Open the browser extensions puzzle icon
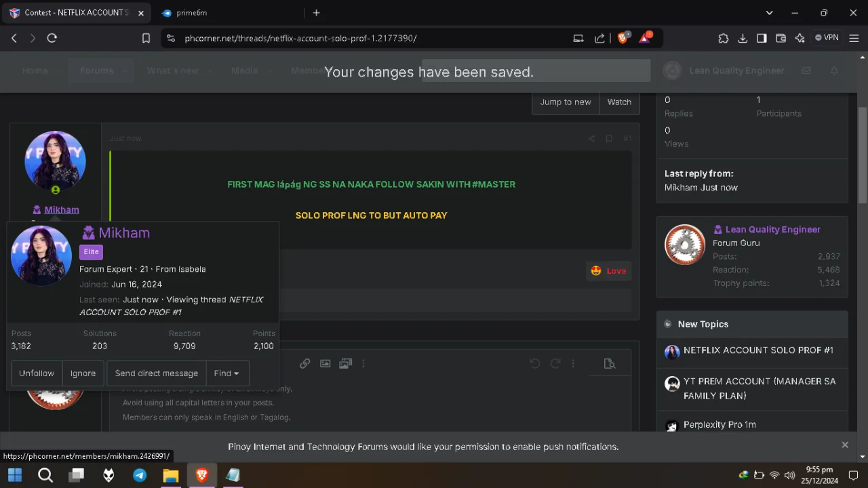The width and height of the screenshot is (868, 488). 724,39
